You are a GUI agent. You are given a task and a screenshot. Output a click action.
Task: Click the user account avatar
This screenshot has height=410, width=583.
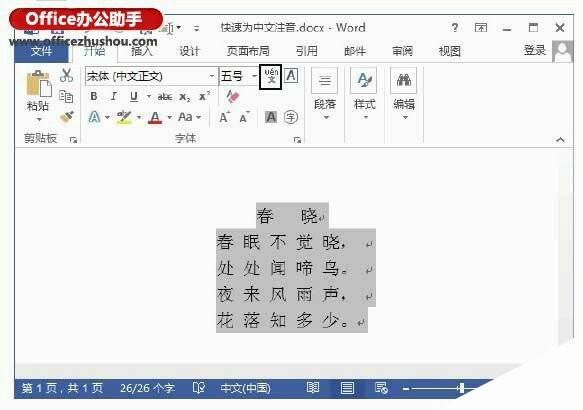[563, 51]
